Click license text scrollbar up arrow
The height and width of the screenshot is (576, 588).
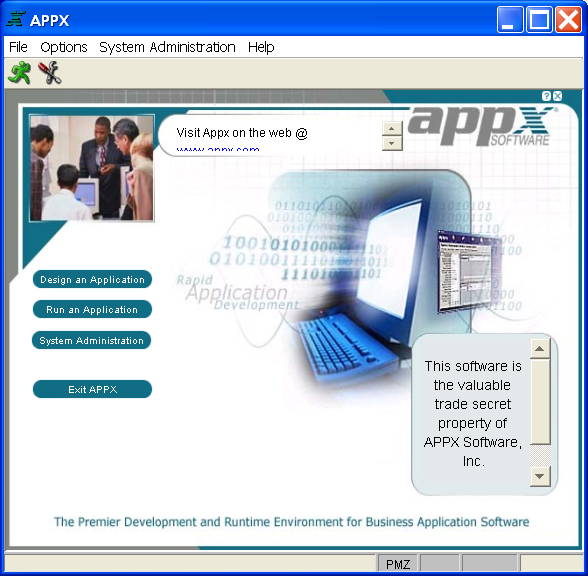click(x=540, y=349)
